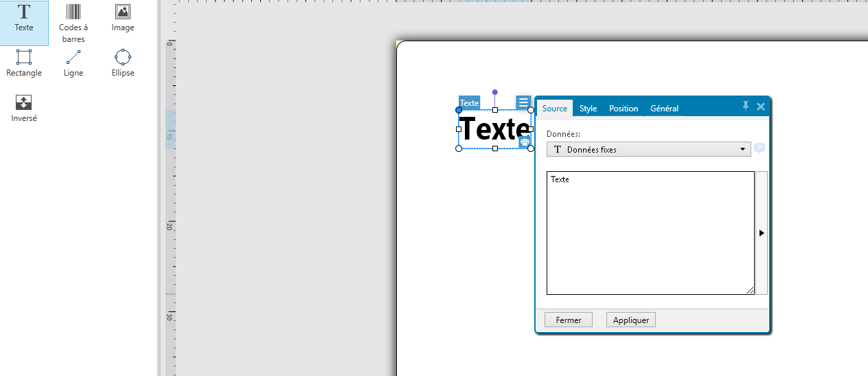Choose the Inversé object tool
Viewport: 868px width, 376px height.
pyautogui.click(x=24, y=108)
